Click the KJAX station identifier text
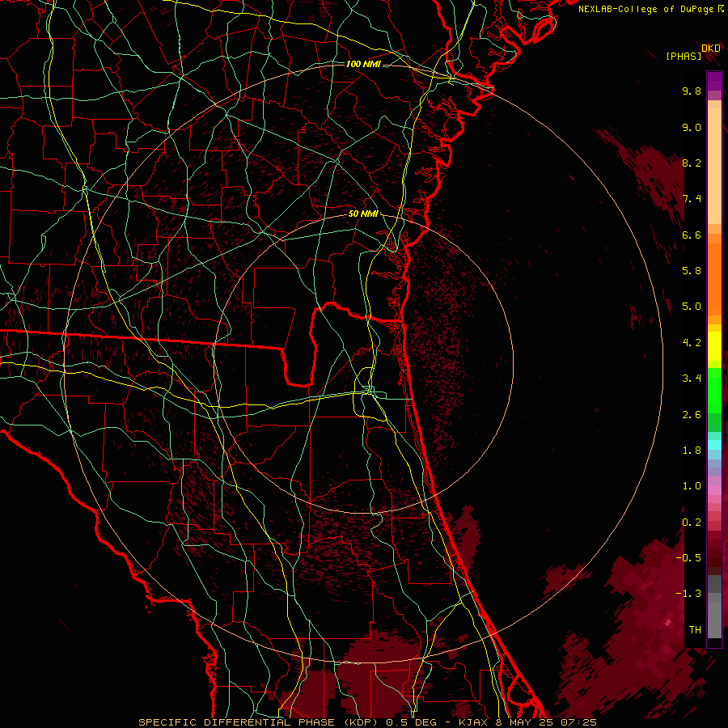Image resolution: width=728 pixels, height=728 pixels. click(x=473, y=722)
